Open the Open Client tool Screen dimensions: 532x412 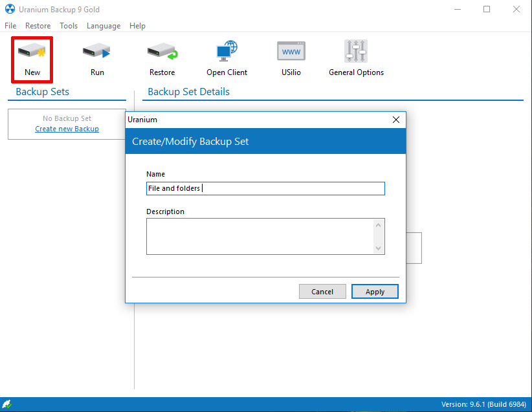click(x=227, y=52)
